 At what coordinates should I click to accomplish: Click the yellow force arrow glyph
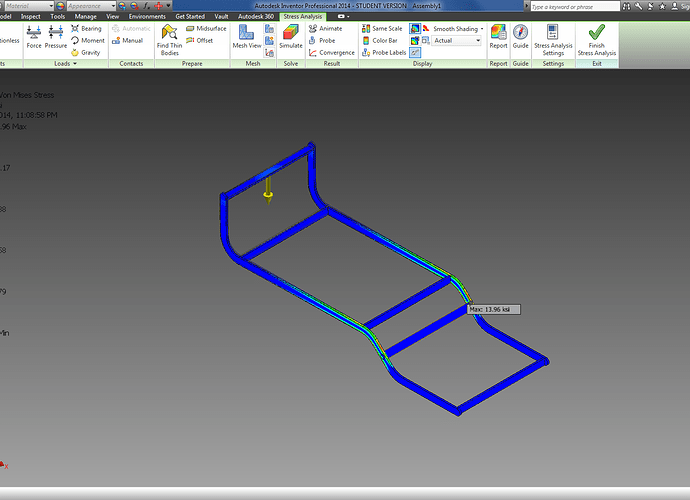[x=268, y=190]
